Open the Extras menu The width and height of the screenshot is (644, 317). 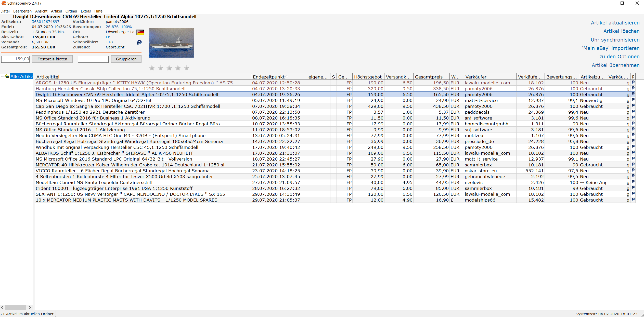[86, 11]
